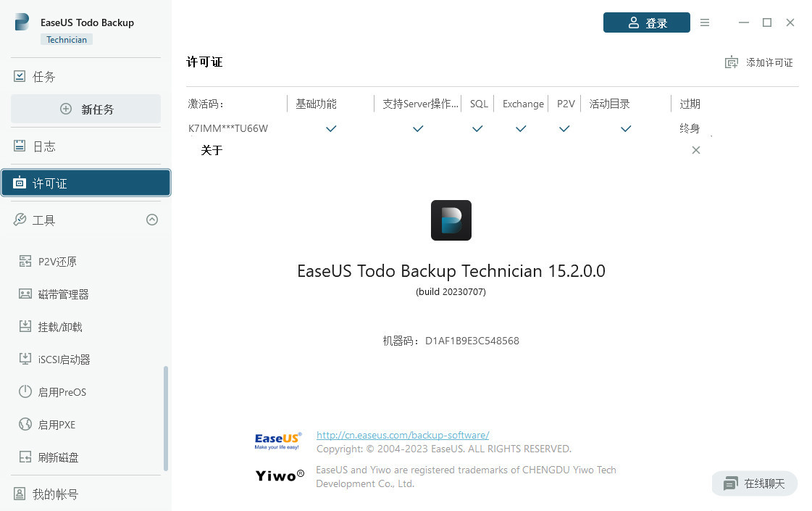Open the 日志 log icon
This screenshot has width=812, height=511.
(x=19, y=146)
